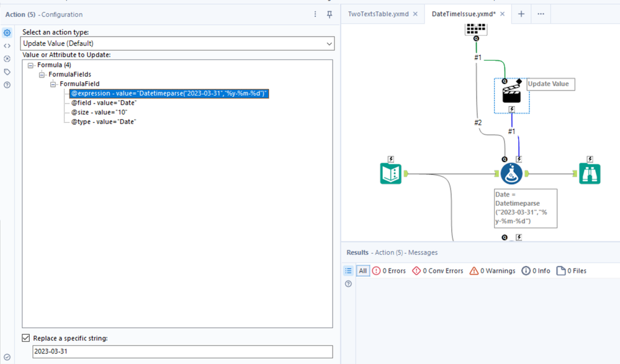Open the navigation target icon in sidebar

[x=7, y=59]
